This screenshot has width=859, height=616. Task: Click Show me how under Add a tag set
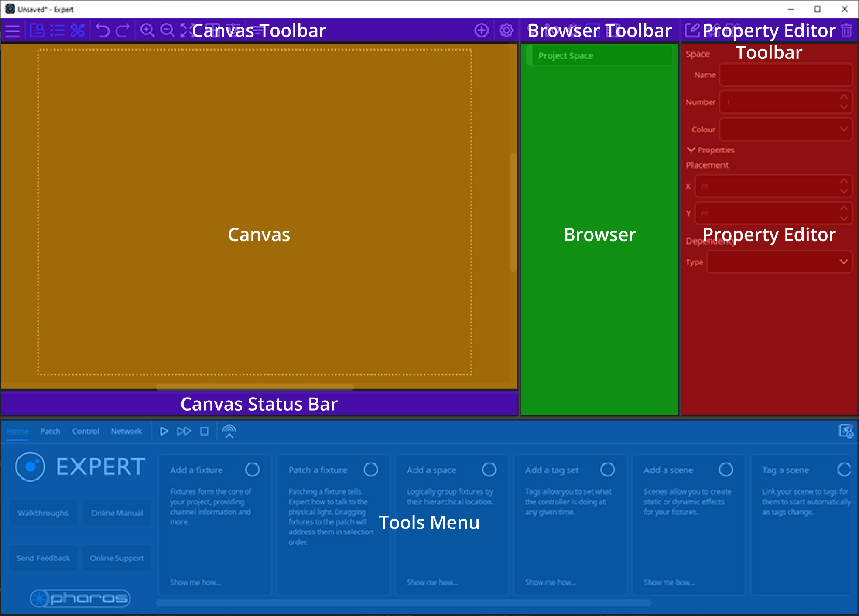[551, 582]
